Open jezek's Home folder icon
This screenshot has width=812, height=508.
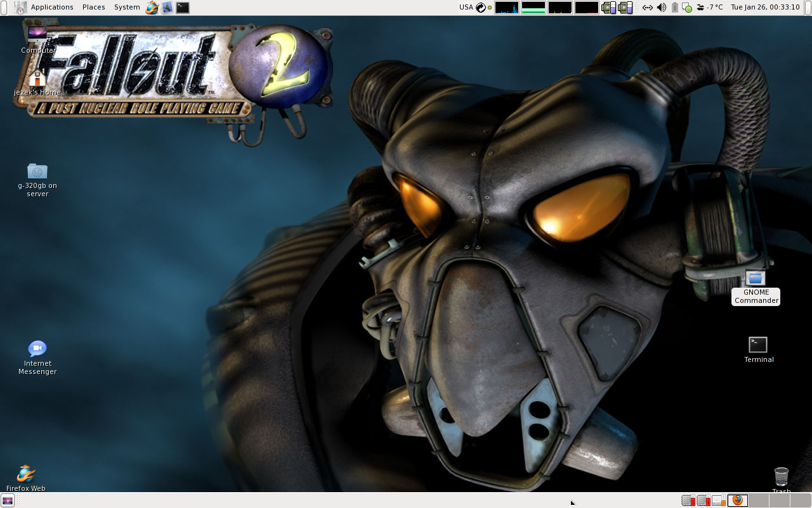click(37, 82)
